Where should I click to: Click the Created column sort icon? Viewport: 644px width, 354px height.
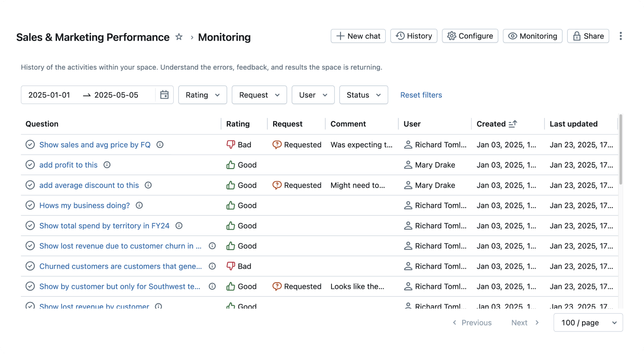tap(512, 124)
